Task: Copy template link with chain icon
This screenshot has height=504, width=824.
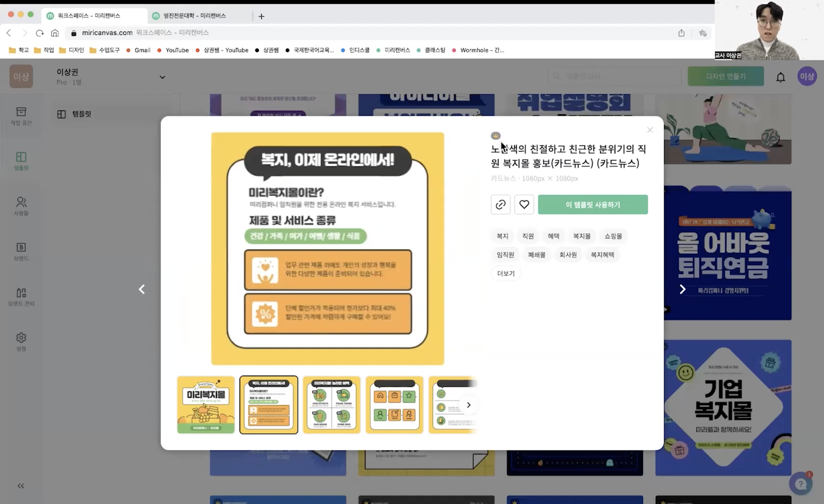Action: (500, 204)
